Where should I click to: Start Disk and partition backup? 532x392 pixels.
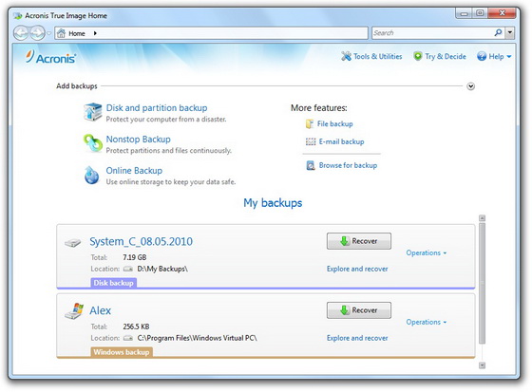coord(157,108)
